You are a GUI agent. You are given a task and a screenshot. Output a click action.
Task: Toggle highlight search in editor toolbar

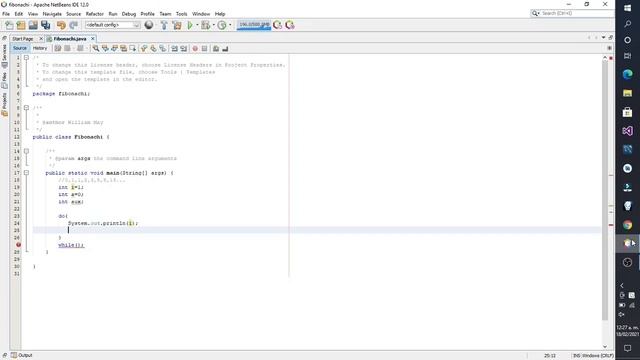(123, 49)
